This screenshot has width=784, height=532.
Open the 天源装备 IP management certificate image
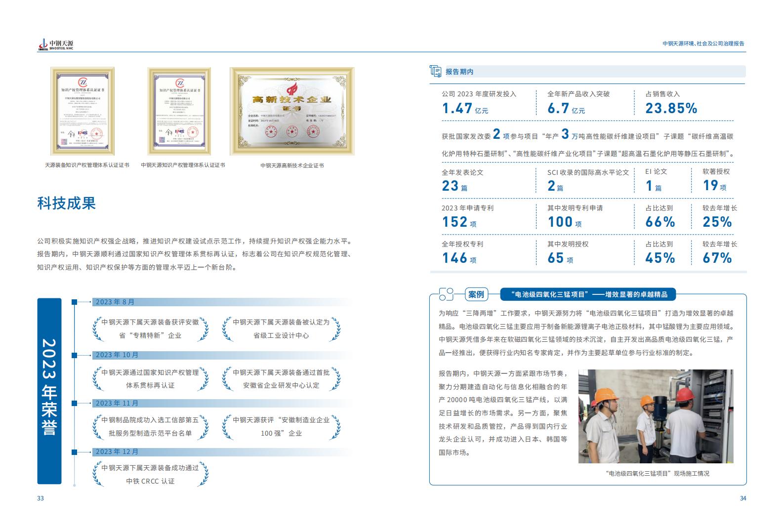83,111
